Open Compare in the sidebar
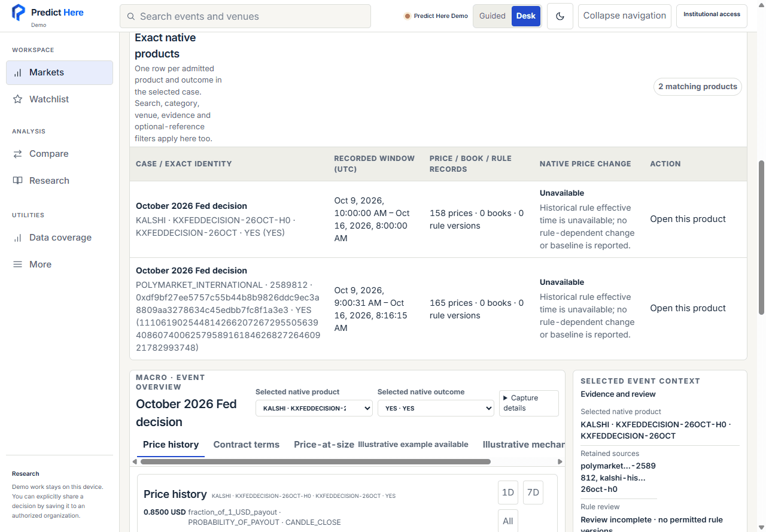 tap(59, 154)
